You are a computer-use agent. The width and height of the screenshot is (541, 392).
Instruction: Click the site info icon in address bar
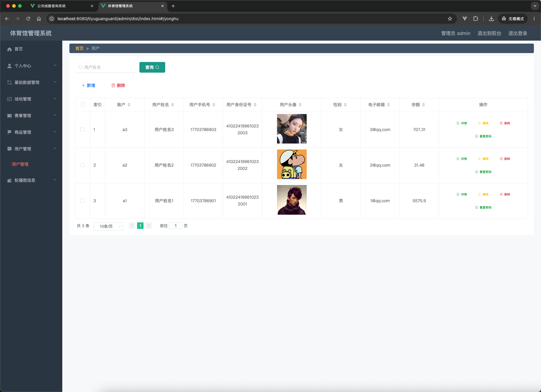click(52, 19)
